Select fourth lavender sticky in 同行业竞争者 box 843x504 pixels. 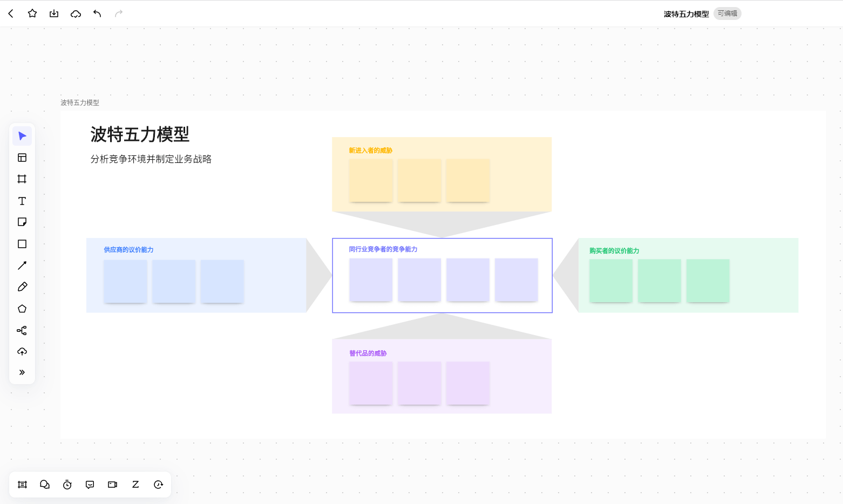(516, 280)
